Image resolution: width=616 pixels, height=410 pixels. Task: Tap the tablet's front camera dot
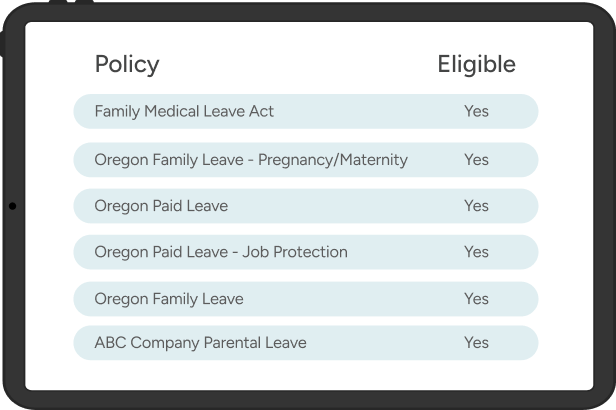tap(11, 206)
